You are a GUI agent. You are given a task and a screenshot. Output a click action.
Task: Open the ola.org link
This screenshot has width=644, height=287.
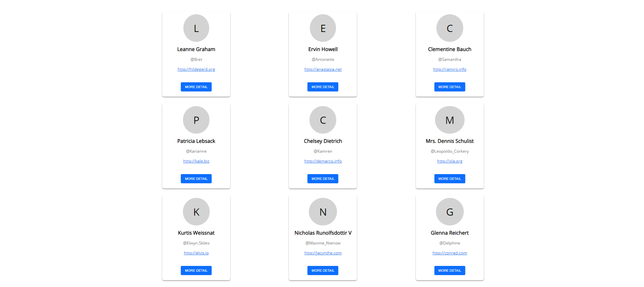coord(449,161)
